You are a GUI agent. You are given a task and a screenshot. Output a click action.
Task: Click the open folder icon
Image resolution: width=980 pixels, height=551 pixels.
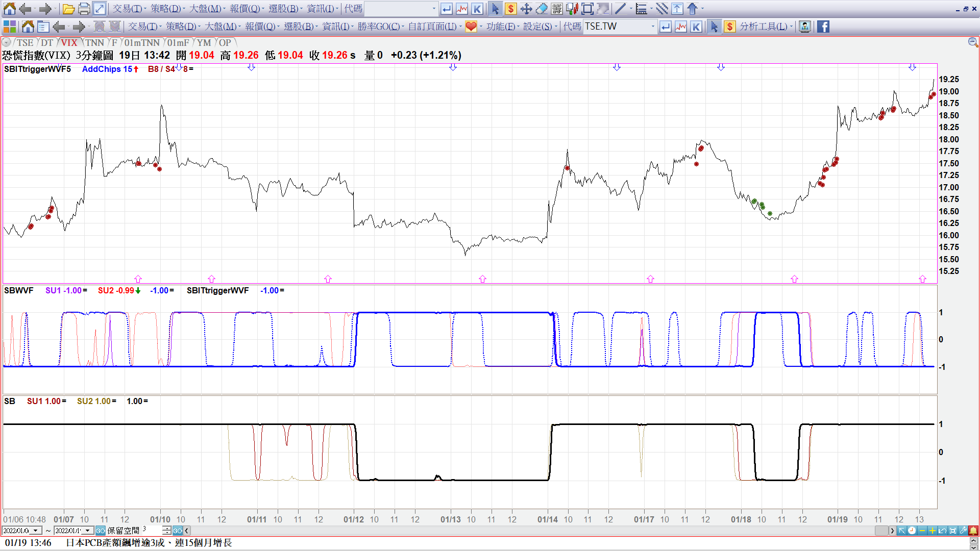[x=68, y=9]
